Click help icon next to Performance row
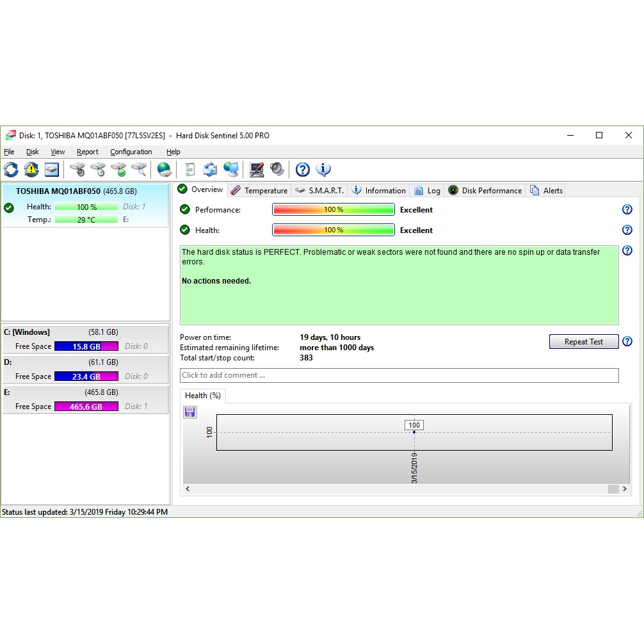The width and height of the screenshot is (644, 644). click(x=627, y=209)
